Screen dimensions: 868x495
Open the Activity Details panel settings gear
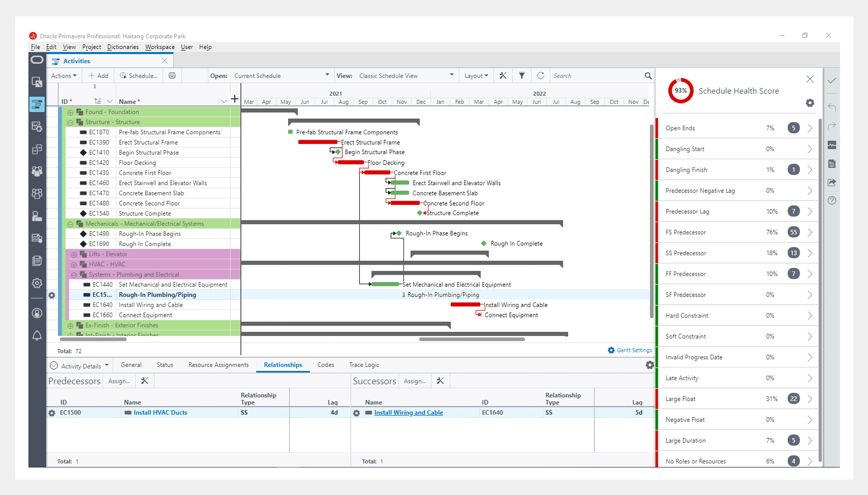(649, 365)
